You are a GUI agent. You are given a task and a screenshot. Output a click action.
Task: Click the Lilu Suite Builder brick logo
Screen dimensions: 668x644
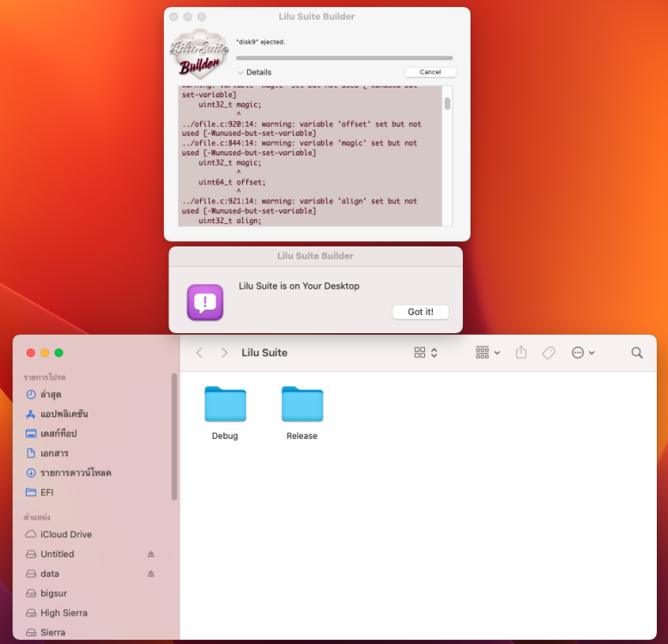pyautogui.click(x=199, y=53)
